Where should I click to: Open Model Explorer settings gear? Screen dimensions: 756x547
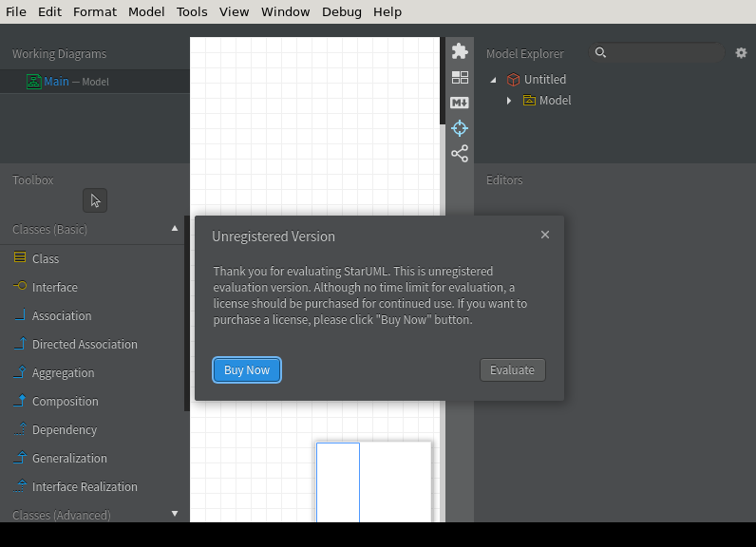[741, 53]
